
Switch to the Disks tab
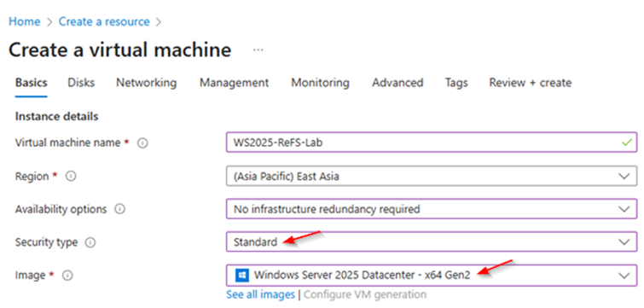tap(81, 83)
